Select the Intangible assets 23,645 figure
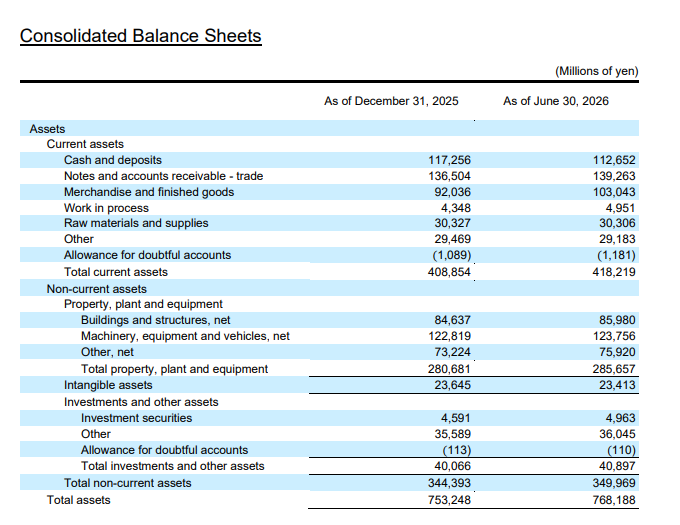 (x=452, y=385)
